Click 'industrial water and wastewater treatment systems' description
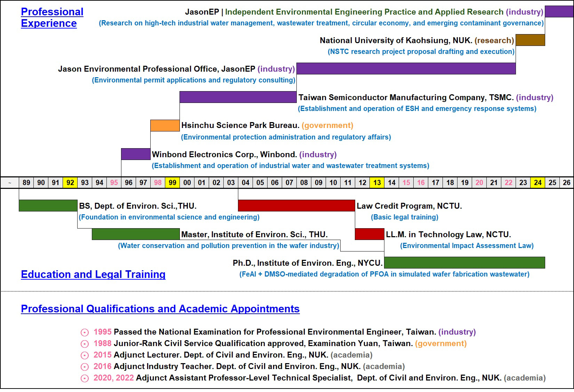 (290, 166)
